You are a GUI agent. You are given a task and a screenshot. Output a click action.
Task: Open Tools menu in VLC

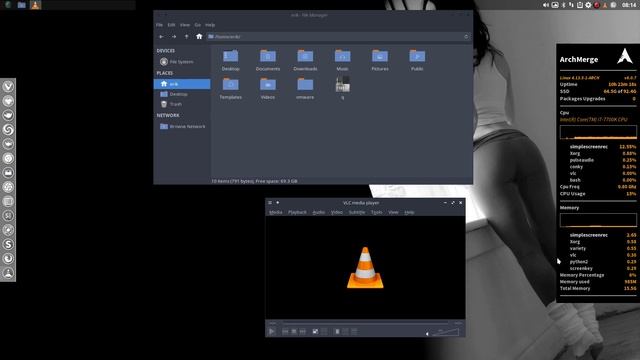376,212
